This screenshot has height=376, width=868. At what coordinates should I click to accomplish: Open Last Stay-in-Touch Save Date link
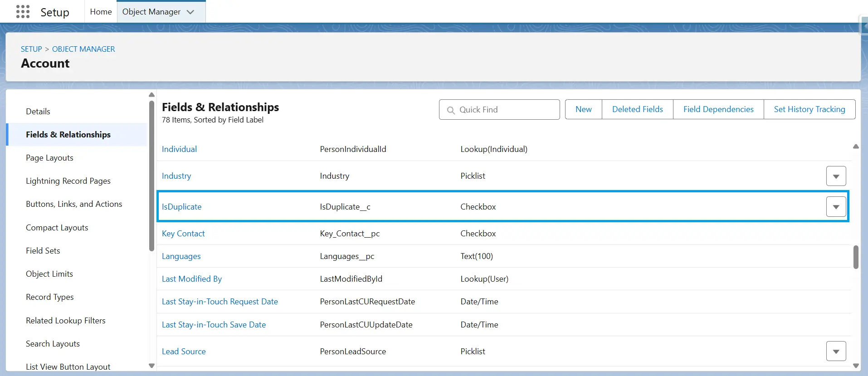[214, 325]
